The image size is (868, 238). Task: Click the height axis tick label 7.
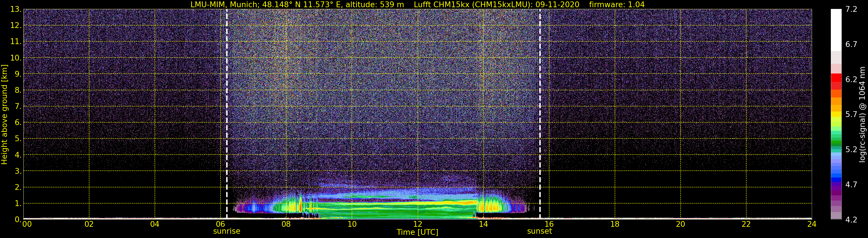click(18, 106)
